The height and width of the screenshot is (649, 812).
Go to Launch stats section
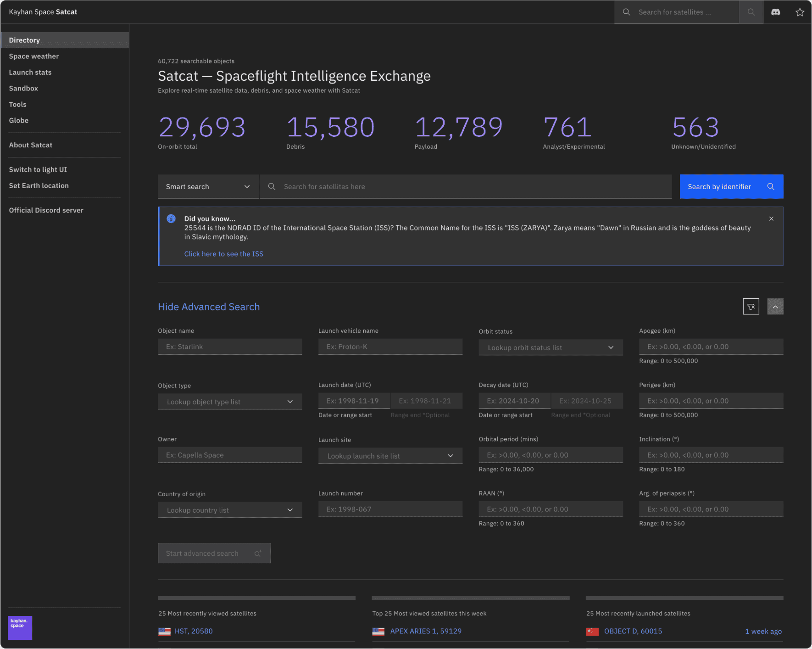[x=30, y=72]
